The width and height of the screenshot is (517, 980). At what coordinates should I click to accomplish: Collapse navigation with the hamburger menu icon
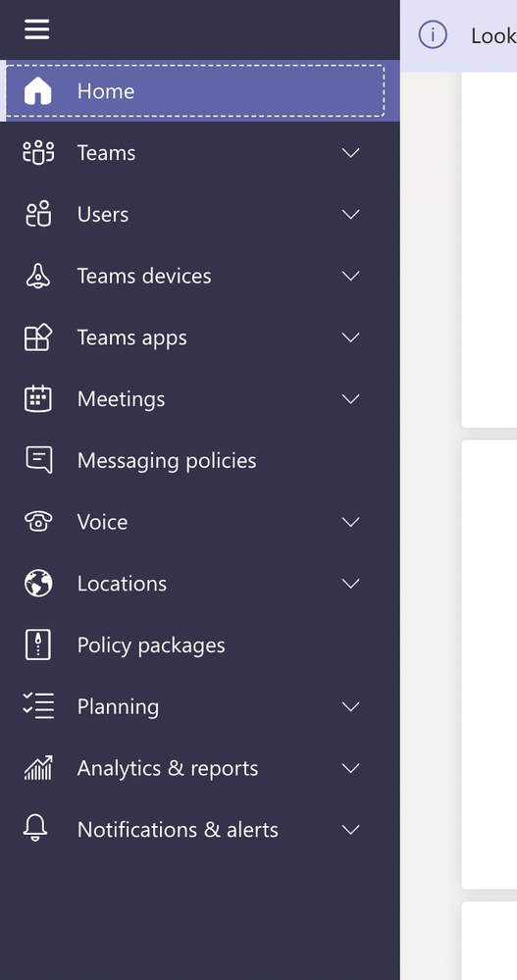coord(37,29)
